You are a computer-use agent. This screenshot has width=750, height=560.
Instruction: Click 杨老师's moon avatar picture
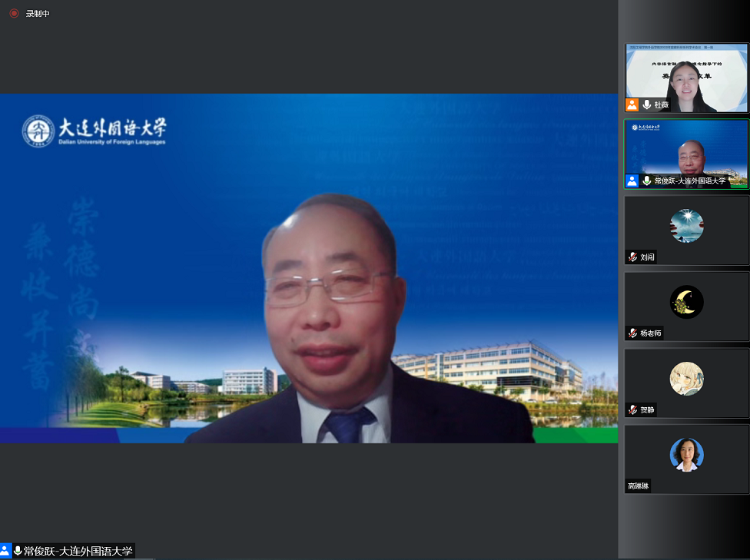coord(686,302)
